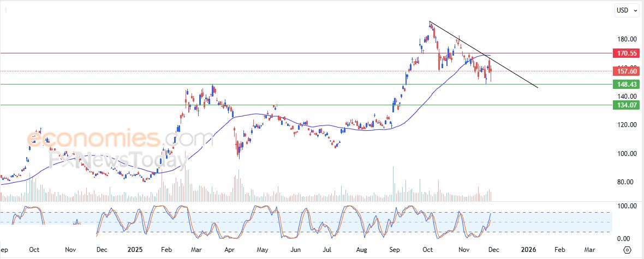
Task: Click the 100.00 price axis value
Action: coord(626,154)
